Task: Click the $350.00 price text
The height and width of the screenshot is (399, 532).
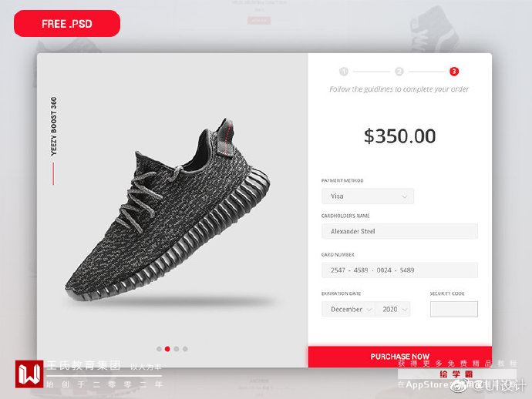Action: 399,136
